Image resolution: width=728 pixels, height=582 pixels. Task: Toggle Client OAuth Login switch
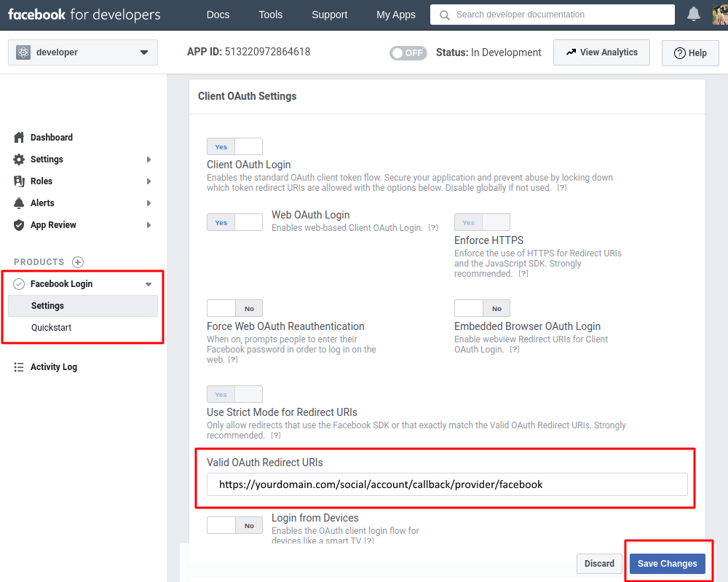(x=234, y=146)
